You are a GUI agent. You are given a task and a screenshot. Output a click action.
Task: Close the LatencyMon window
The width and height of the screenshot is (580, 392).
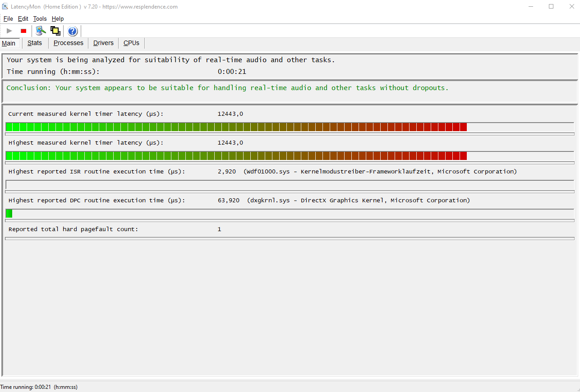click(571, 6)
